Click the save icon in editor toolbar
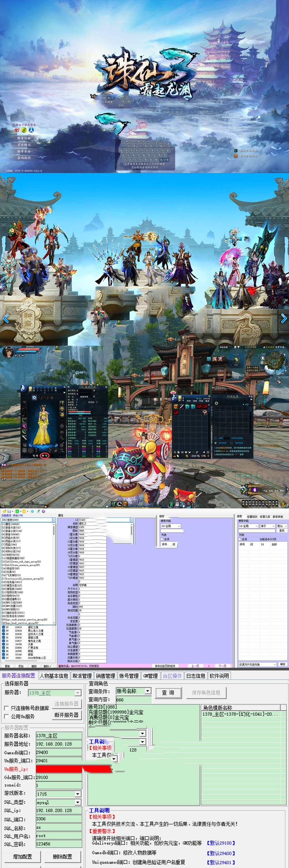This screenshot has height=868, width=289. tap(9, 511)
